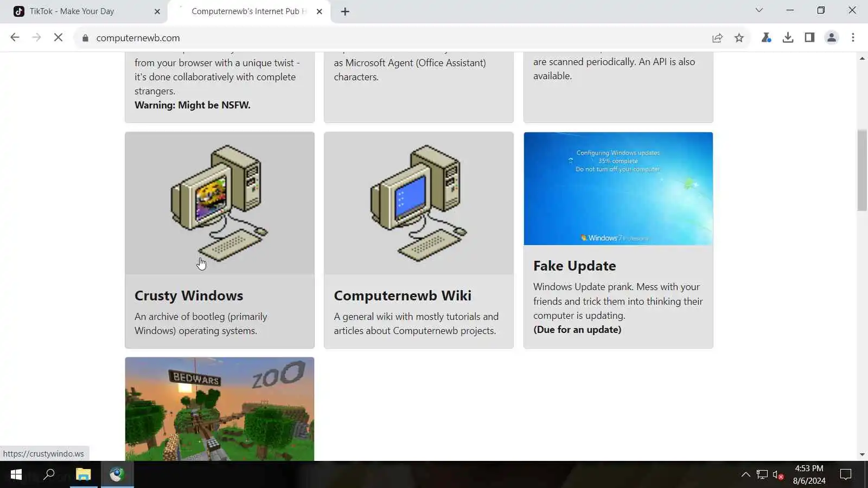
Task: Click the forward navigation arrow
Action: (x=36, y=37)
